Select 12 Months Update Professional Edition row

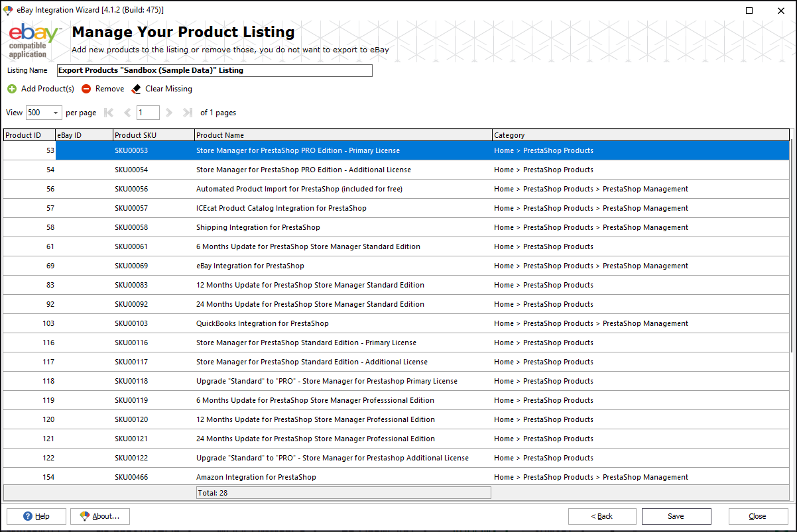[x=397, y=419]
